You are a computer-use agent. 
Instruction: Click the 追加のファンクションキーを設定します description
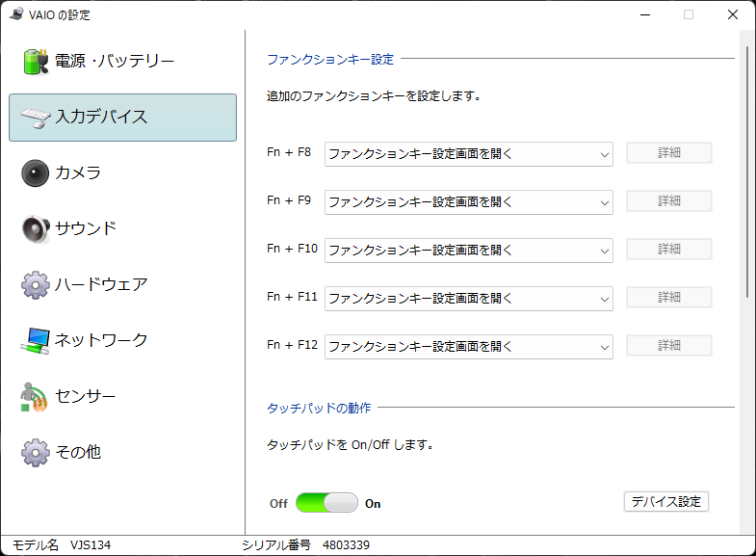point(374,96)
